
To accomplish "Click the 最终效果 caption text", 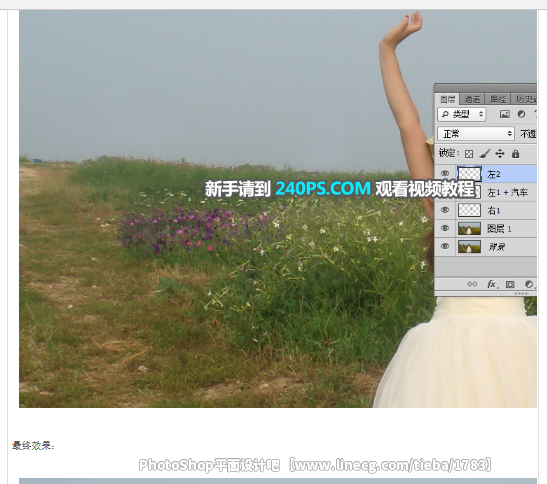I will coord(33,446).
